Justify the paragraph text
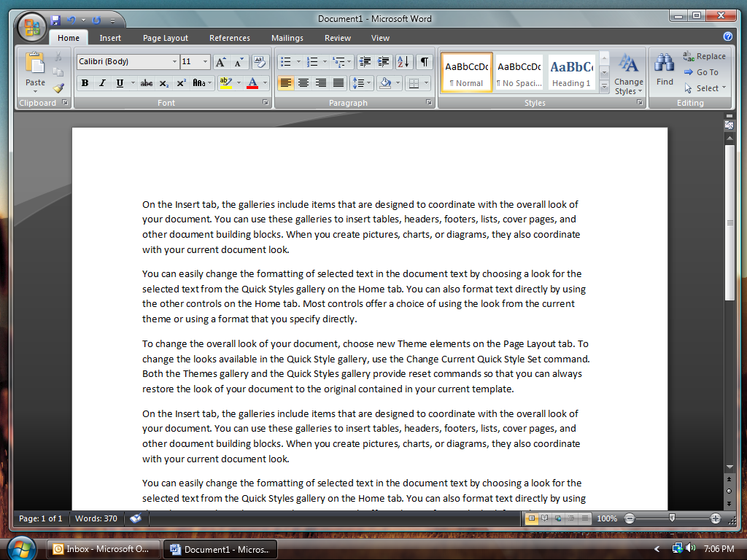Screen dimensions: 747x560 click(x=338, y=83)
